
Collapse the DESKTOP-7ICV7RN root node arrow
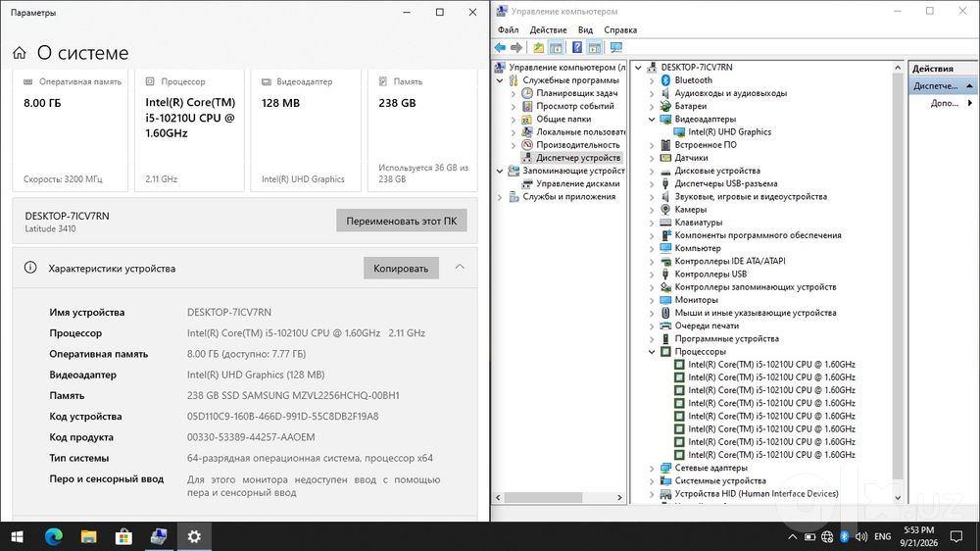tap(638, 68)
